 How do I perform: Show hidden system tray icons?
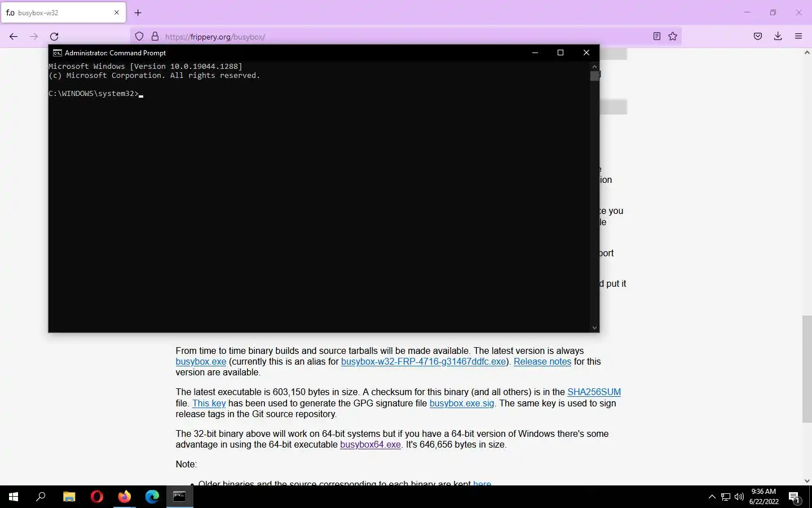tap(712, 497)
